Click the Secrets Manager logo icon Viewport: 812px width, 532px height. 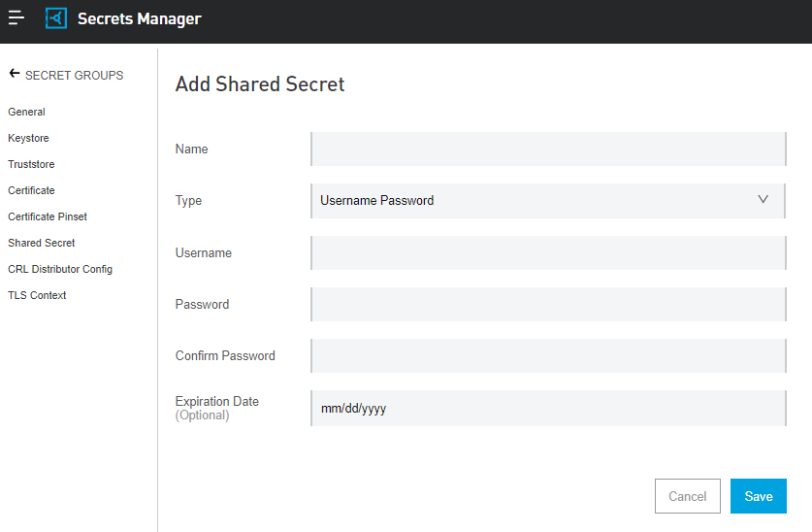pyautogui.click(x=56, y=18)
